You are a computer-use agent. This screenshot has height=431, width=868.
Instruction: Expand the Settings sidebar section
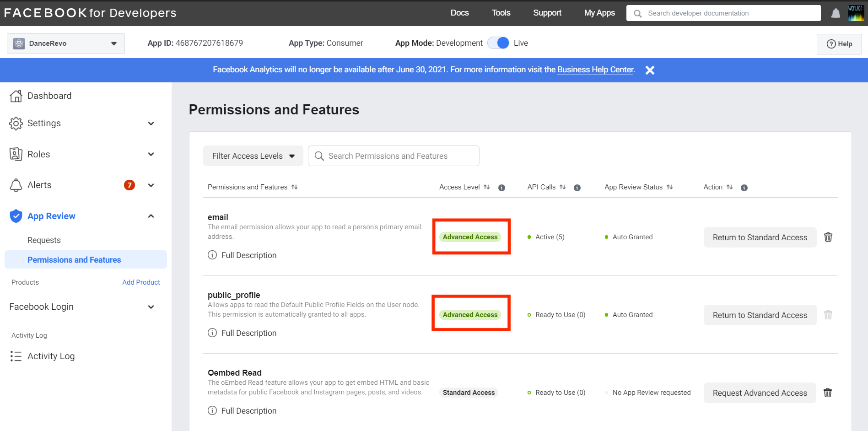(x=151, y=124)
